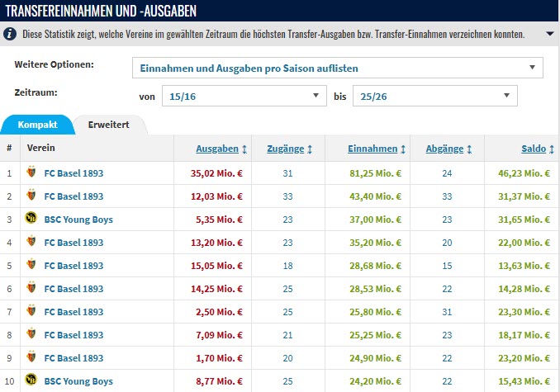This screenshot has height=392, width=560.
Task: Click the FC Basel crest in row 9
Action: click(x=32, y=358)
